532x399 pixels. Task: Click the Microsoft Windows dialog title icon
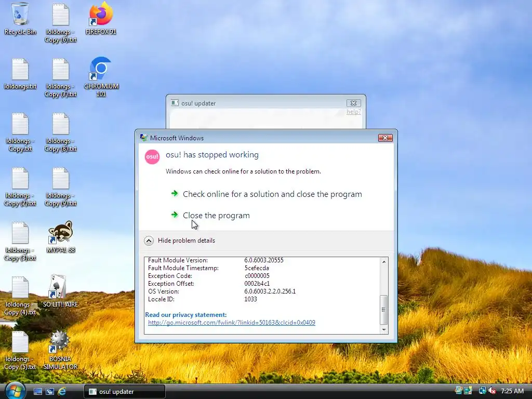144,137
